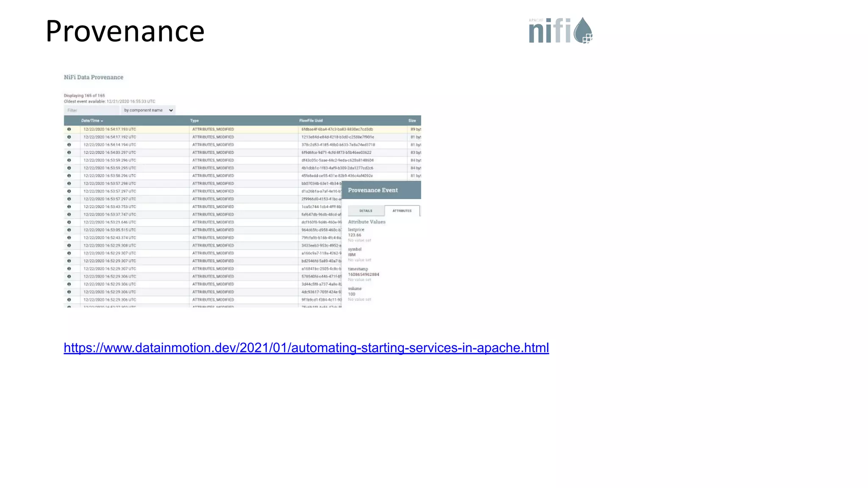868x488 pixels.
Task: Click date cell 12/22/2020 16:54:17.193 UTC
Action: [110, 129]
